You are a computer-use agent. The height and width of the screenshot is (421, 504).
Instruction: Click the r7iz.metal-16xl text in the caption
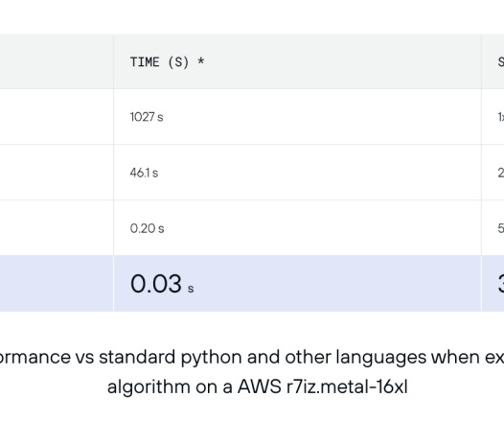pos(347,386)
